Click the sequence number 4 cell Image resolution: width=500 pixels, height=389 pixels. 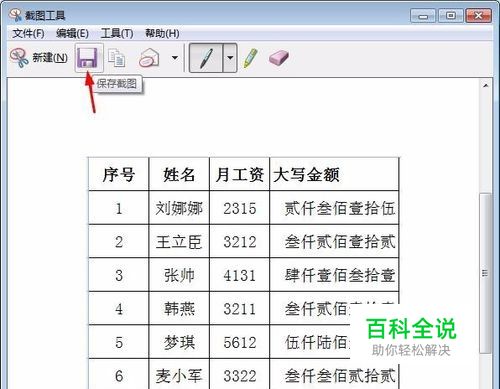click(119, 309)
